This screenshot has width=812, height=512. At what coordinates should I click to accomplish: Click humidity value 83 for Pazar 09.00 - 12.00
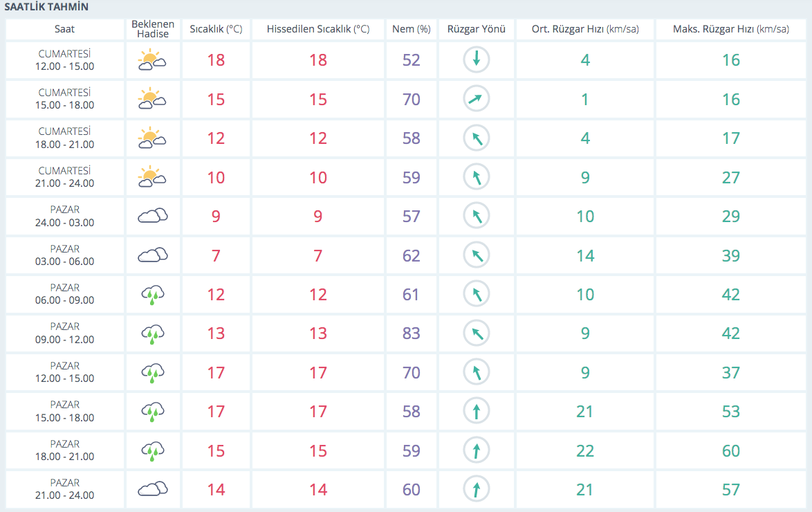pos(411,333)
